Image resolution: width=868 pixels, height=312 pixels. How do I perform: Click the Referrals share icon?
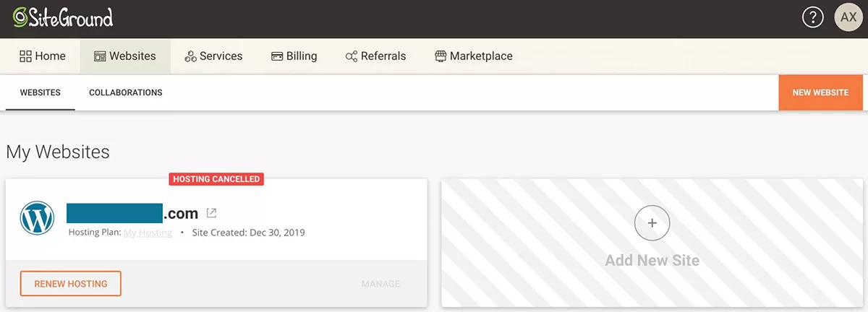[352, 56]
